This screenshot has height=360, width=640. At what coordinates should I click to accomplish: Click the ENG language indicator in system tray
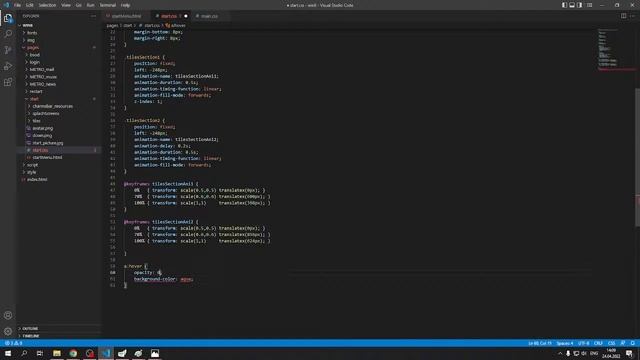tap(594, 353)
